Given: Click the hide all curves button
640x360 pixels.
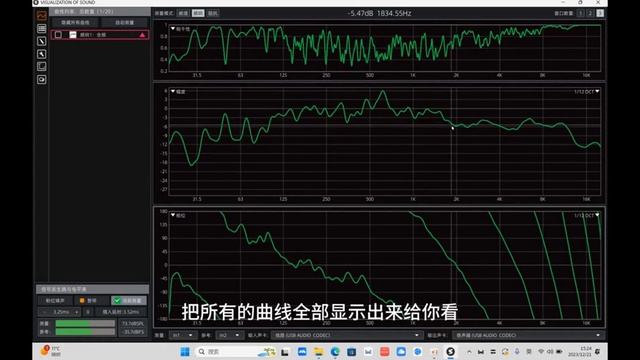Looking at the screenshot, I should pos(75,22).
